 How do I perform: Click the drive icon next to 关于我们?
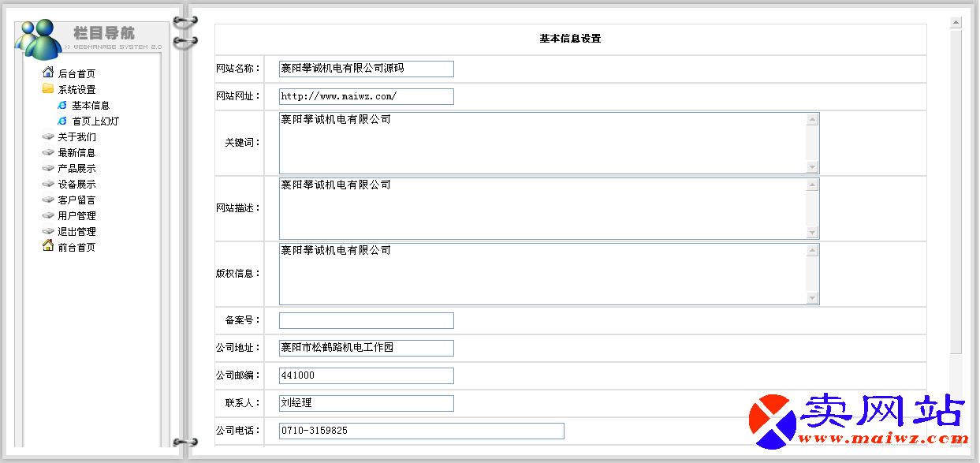point(48,136)
